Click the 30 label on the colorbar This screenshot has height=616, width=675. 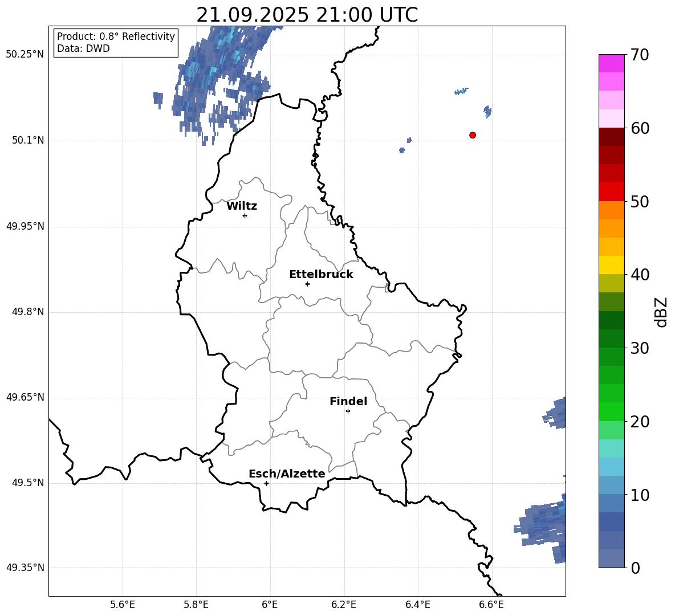click(640, 348)
